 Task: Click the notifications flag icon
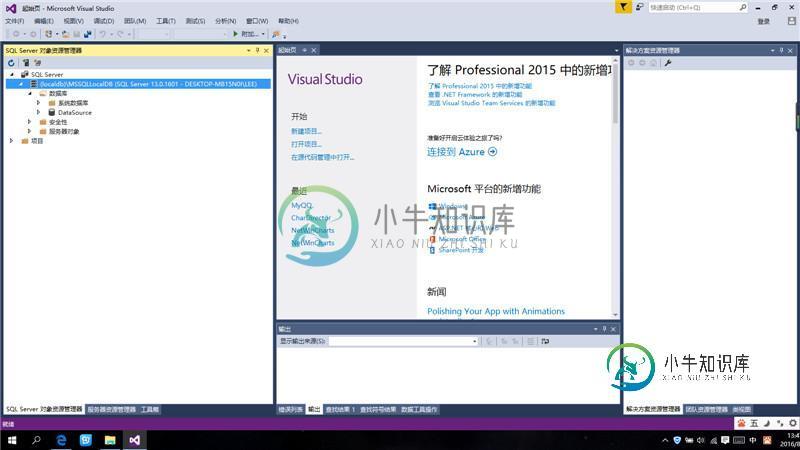tap(623, 7)
